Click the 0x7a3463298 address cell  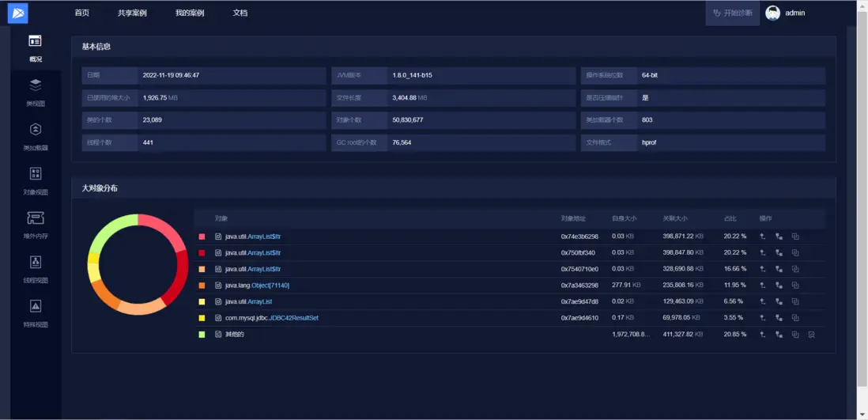pyautogui.click(x=579, y=286)
